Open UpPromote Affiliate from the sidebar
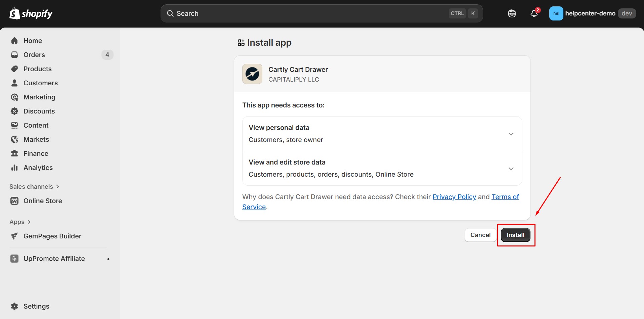The height and width of the screenshot is (319, 644). (x=54, y=258)
